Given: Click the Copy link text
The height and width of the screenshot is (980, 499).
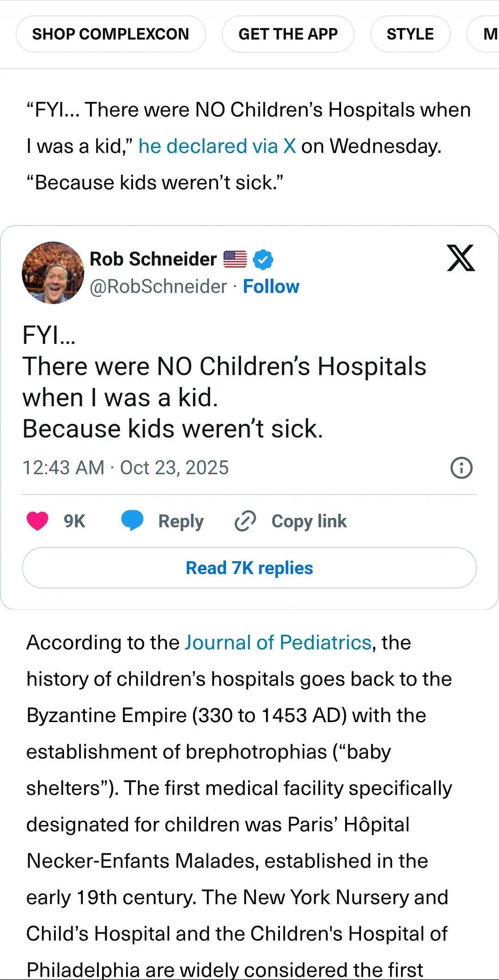Looking at the screenshot, I should pyautogui.click(x=309, y=521).
